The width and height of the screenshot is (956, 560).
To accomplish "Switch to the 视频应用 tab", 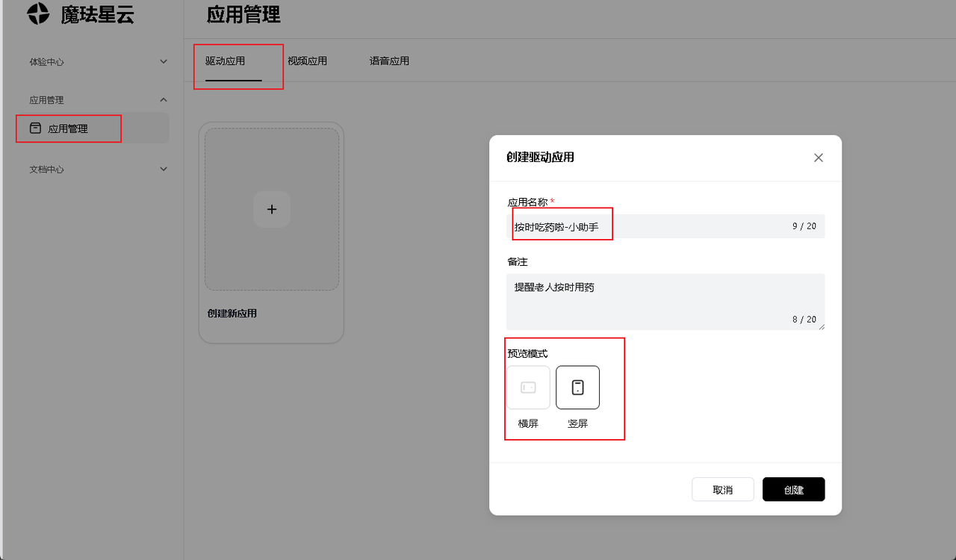I will 308,61.
